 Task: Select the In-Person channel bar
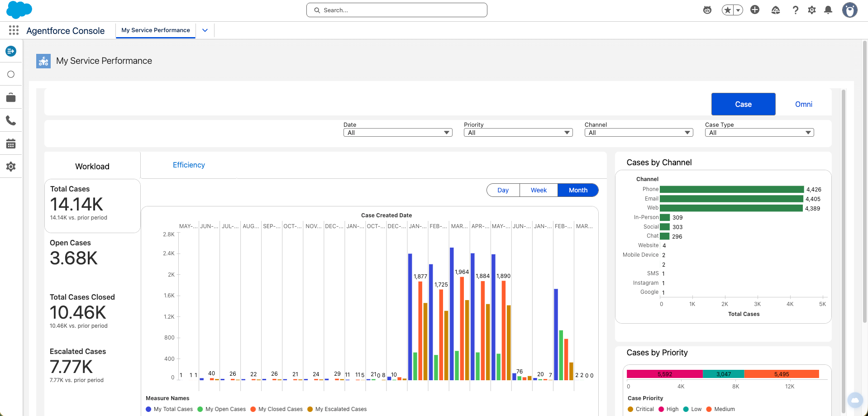(665, 217)
